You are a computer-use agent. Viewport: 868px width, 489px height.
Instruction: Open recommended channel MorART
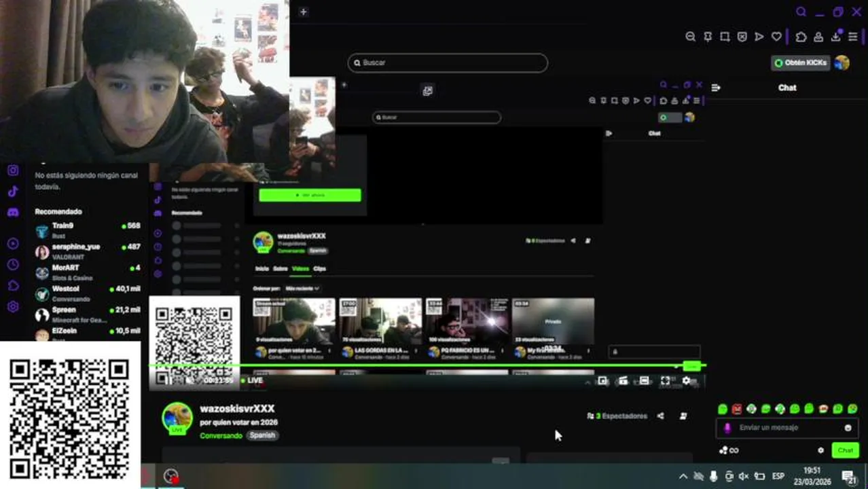tap(88, 272)
